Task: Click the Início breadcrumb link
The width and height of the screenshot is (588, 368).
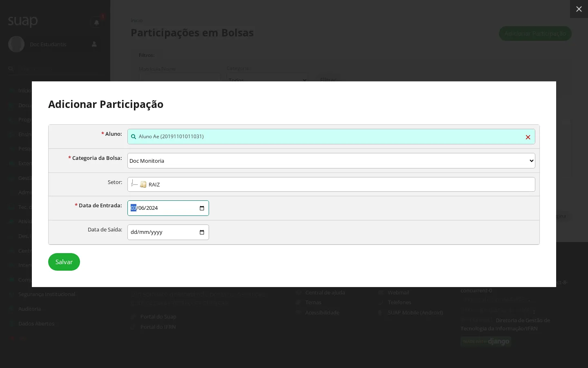Action: (136, 20)
